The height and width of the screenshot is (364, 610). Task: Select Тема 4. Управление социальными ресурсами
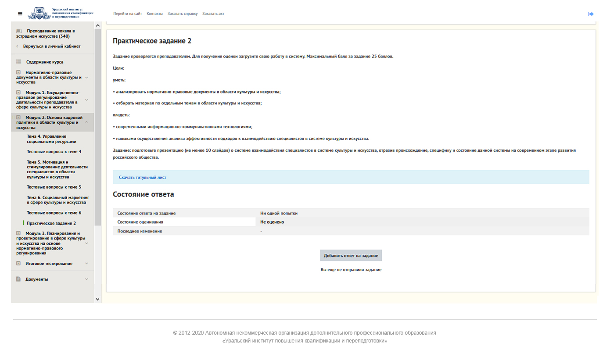click(51, 139)
